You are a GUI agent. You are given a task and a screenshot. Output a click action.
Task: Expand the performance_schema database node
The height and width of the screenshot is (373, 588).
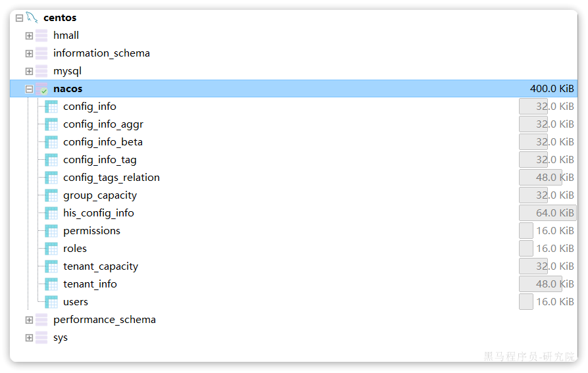[x=29, y=320]
